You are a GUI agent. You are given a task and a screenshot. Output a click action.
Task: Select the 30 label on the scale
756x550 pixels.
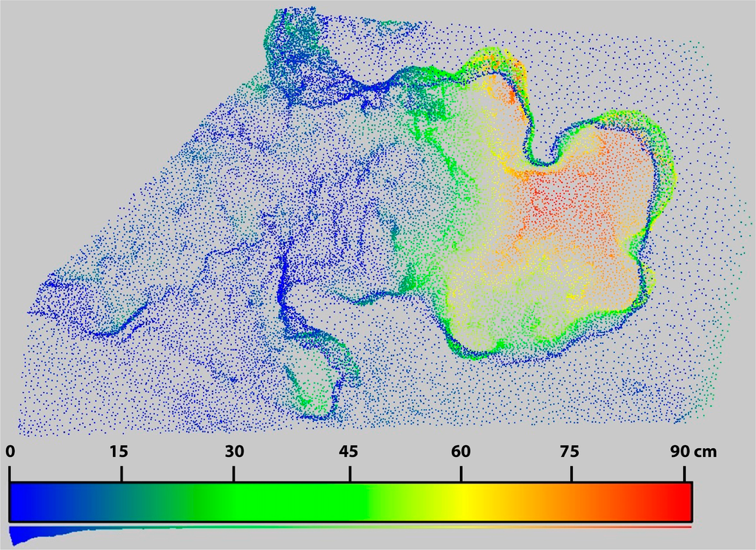point(233,451)
